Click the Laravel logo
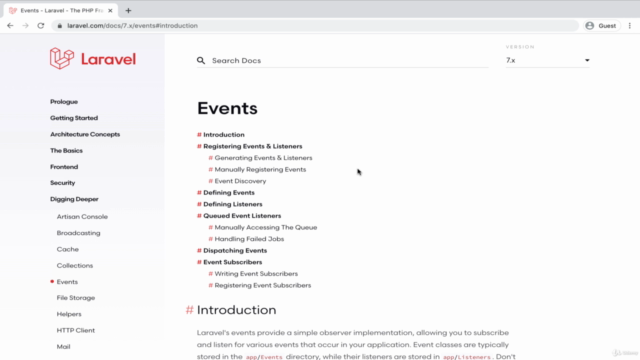Image resolution: width=640 pixels, height=360 pixels. click(x=93, y=59)
